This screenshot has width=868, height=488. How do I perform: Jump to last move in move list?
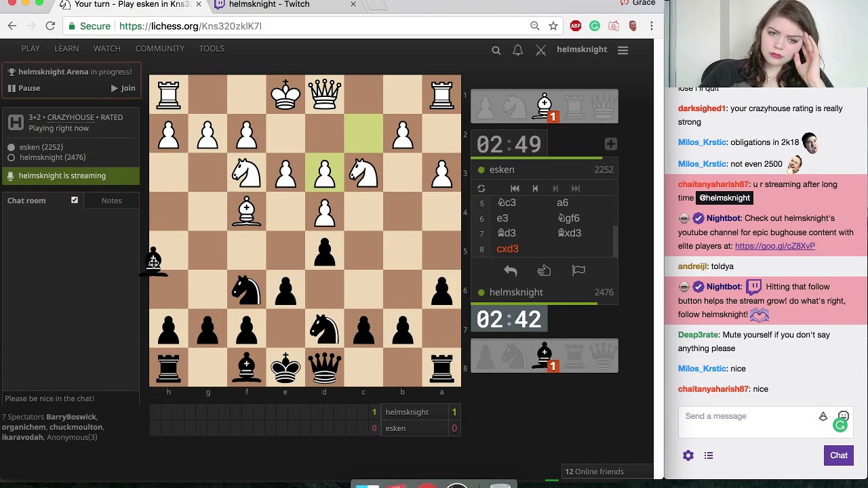click(576, 188)
